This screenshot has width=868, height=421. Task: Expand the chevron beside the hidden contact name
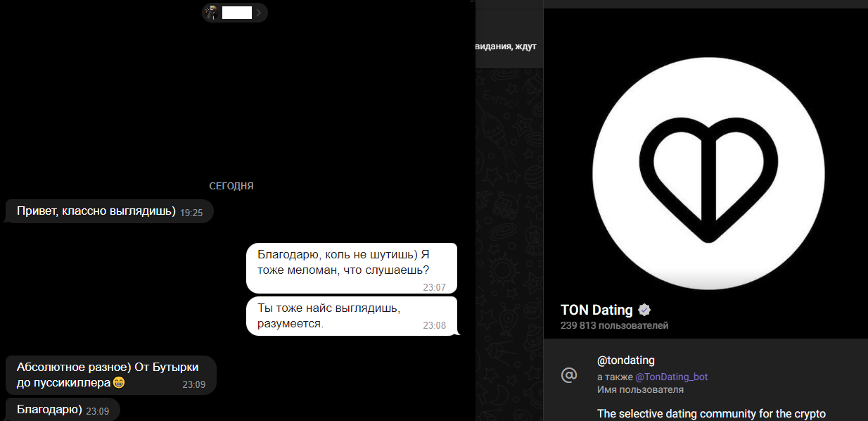click(x=260, y=12)
